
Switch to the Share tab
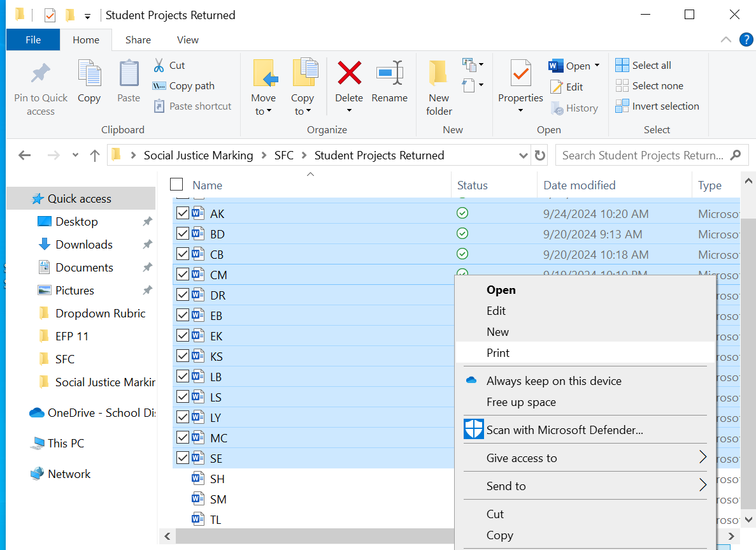coord(138,40)
